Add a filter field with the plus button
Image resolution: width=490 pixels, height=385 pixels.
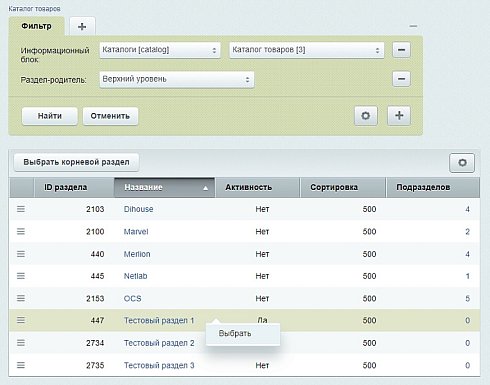(x=399, y=116)
